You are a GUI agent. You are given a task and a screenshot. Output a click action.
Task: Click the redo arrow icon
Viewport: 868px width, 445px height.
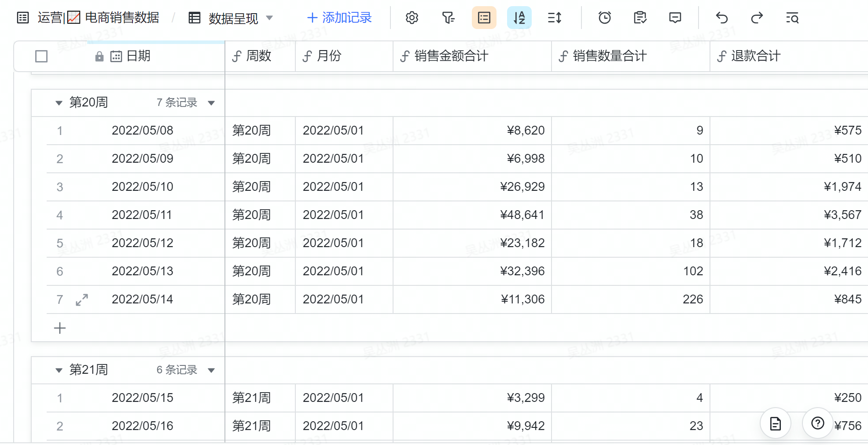[x=757, y=18]
